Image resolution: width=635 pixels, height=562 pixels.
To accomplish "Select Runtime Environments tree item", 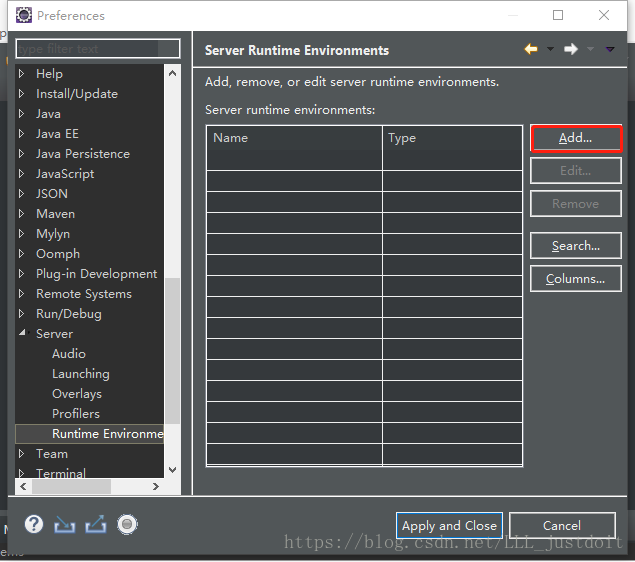I will (90, 434).
